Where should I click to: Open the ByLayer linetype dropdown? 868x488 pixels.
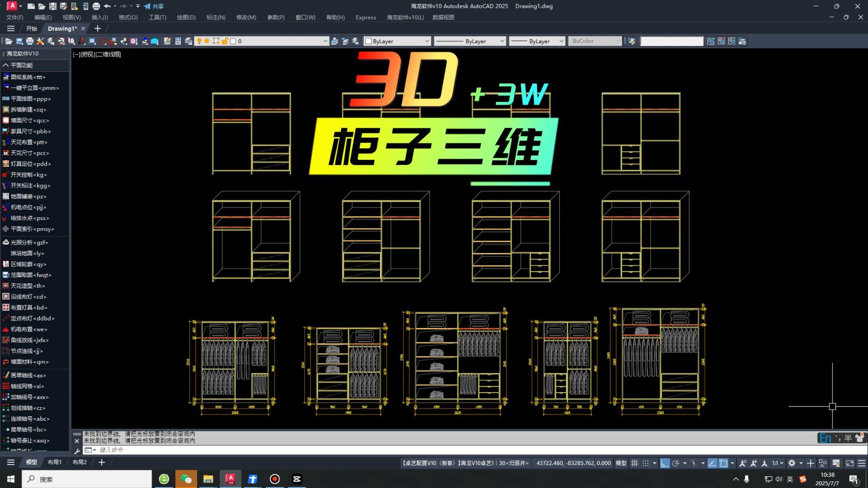coord(470,41)
